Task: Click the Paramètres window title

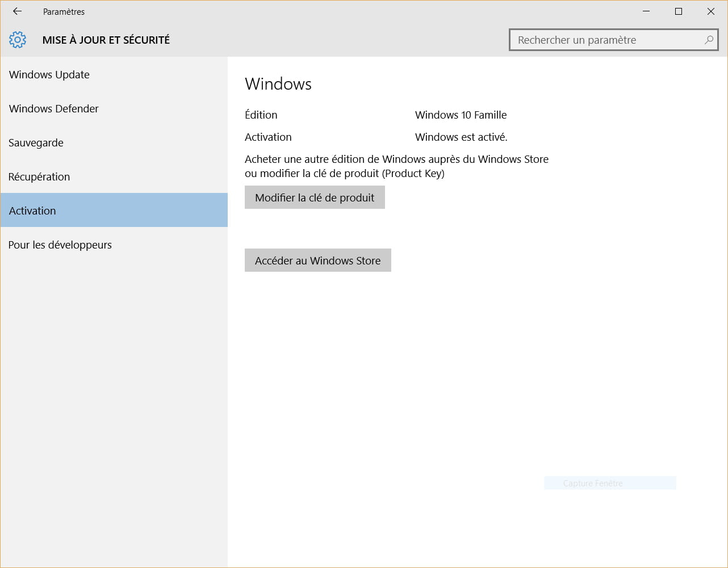Action: pos(64,11)
